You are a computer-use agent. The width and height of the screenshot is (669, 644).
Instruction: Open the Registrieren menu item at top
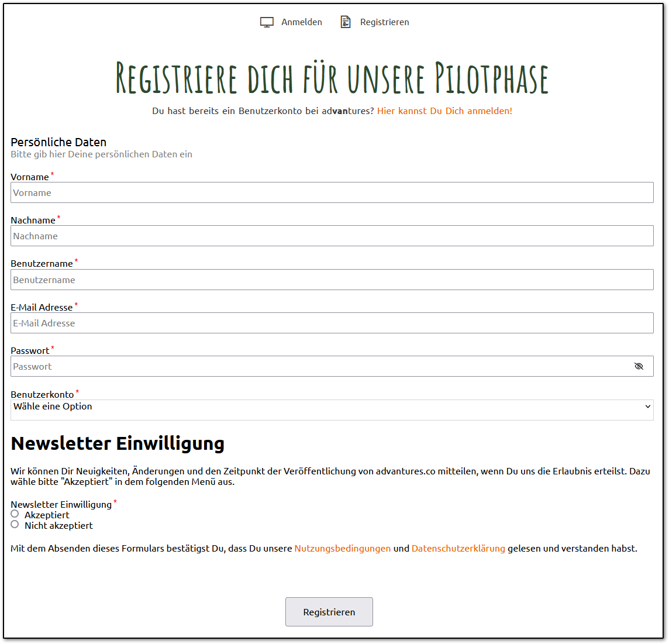(384, 22)
